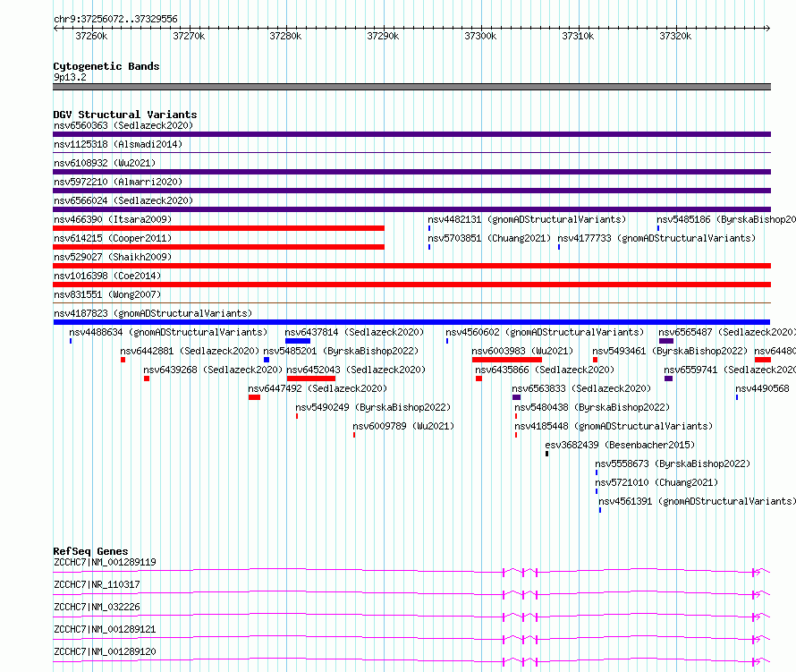796x672 pixels.
Task: Select nsv6447492 (Sedlazeck2020) label
Action: (318, 388)
